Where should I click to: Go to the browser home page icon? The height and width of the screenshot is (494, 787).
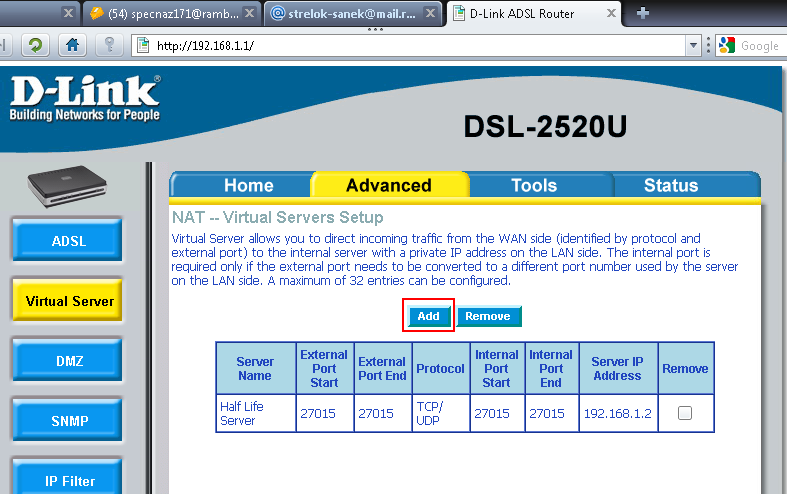[x=72, y=45]
